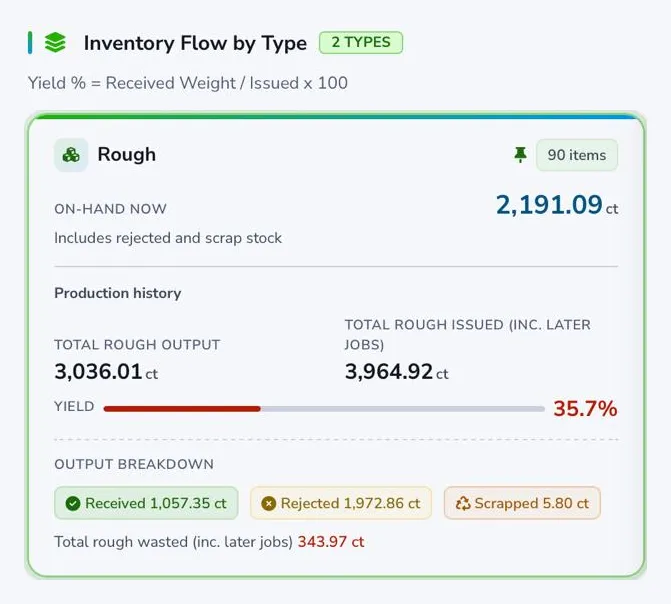This screenshot has height=604, width=671.
Task: Click the green stacked layers icon
Action: pos(55,43)
